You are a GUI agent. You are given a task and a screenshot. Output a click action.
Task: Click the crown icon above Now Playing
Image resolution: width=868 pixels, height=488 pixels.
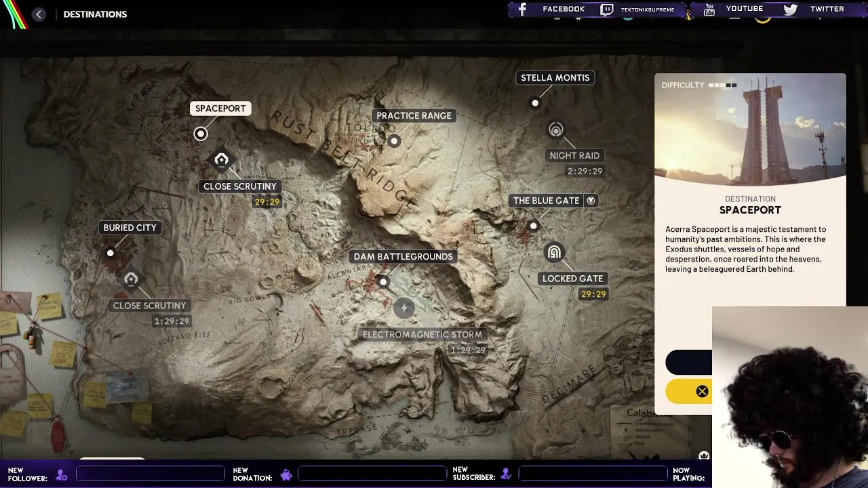click(x=704, y=456)
